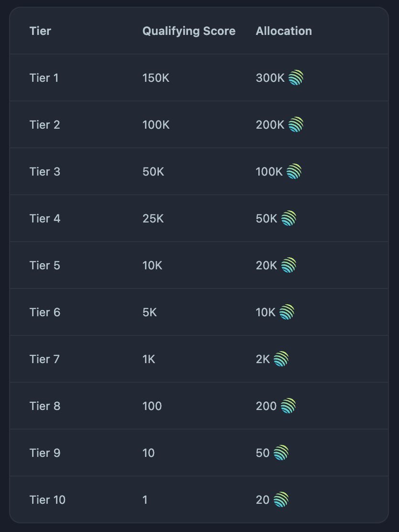This screenshot has width=399, height=532.
Task: Select the Tier 5 row label
Action: coord(45,265)
